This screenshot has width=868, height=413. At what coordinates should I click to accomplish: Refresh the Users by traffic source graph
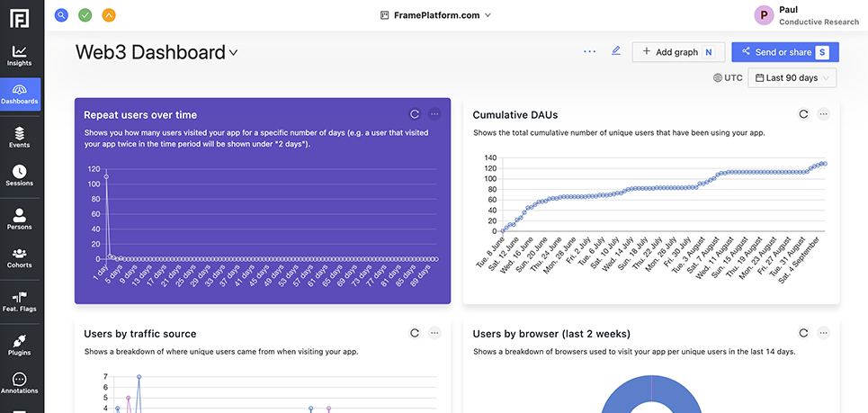click(415, 333)
